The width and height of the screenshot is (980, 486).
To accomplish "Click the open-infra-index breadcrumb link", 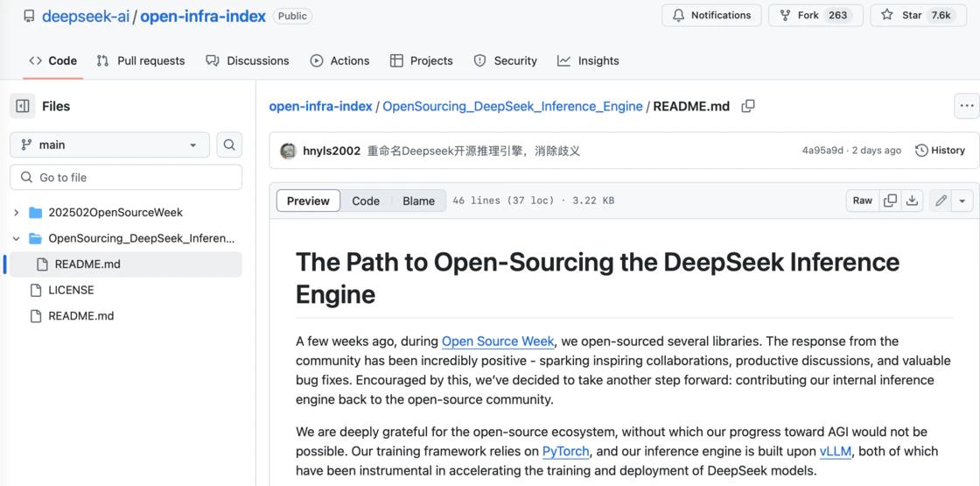I will [x=320, y=106].
